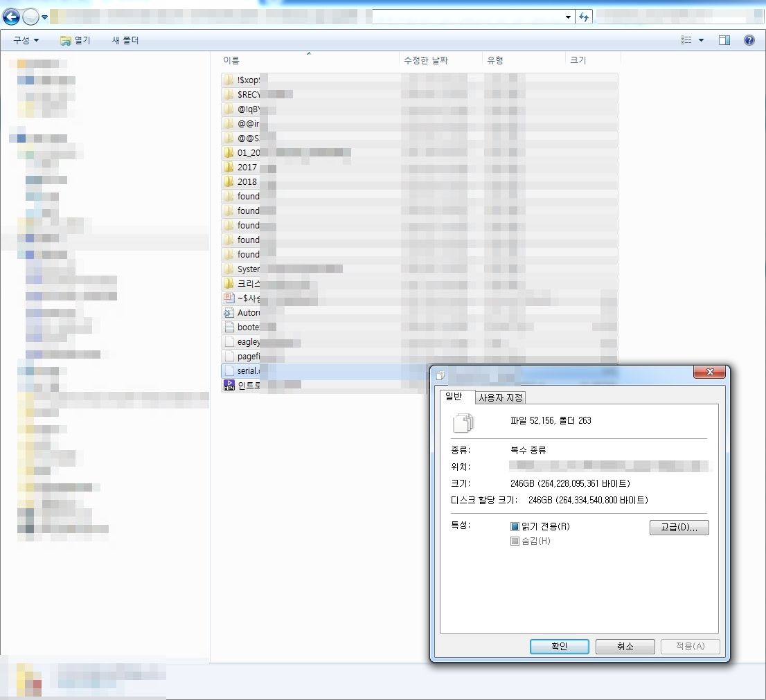
Task: Select the boote text file icon
Action: tap(229, 327)
